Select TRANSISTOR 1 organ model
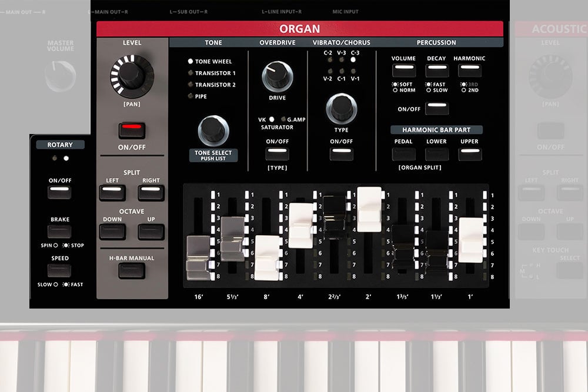 (190, 72)
